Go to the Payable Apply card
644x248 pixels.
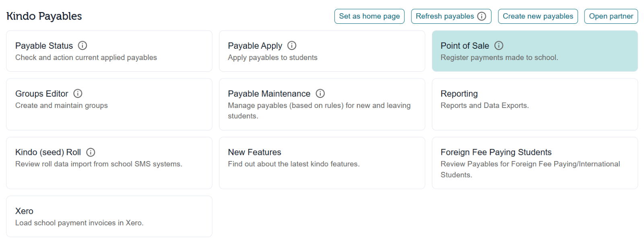pos(322,51)
